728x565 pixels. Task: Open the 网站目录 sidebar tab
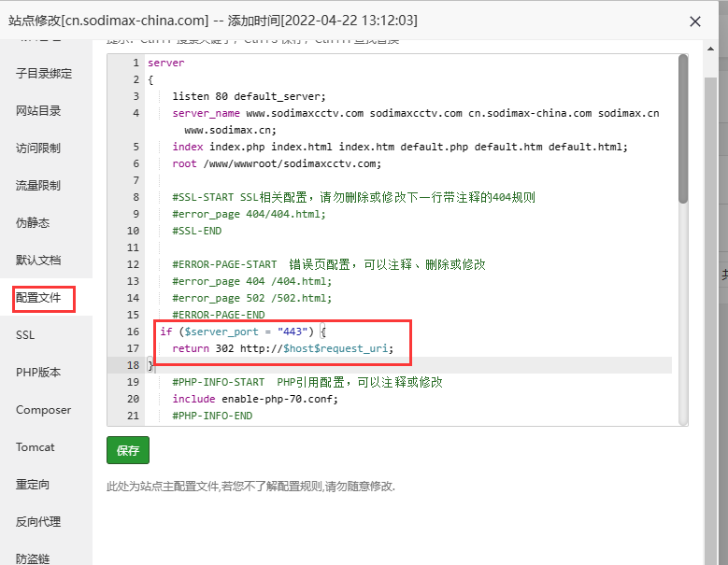[38, 111]
